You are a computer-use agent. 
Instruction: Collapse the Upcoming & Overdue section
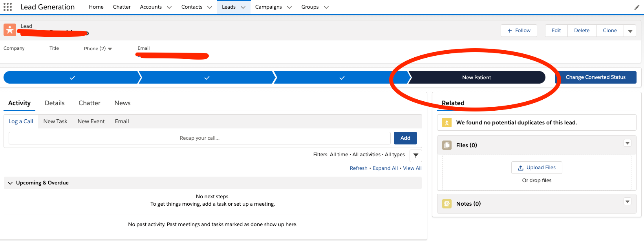coord(10,183)
